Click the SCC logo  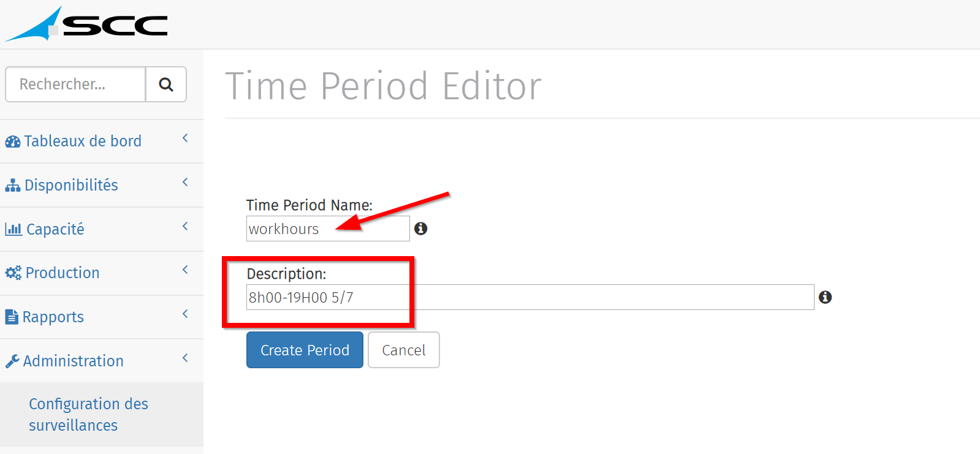click(87, 25)
